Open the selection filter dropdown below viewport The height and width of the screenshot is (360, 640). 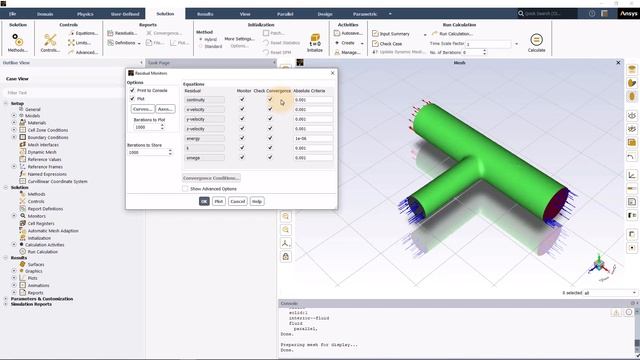(634, 293)
